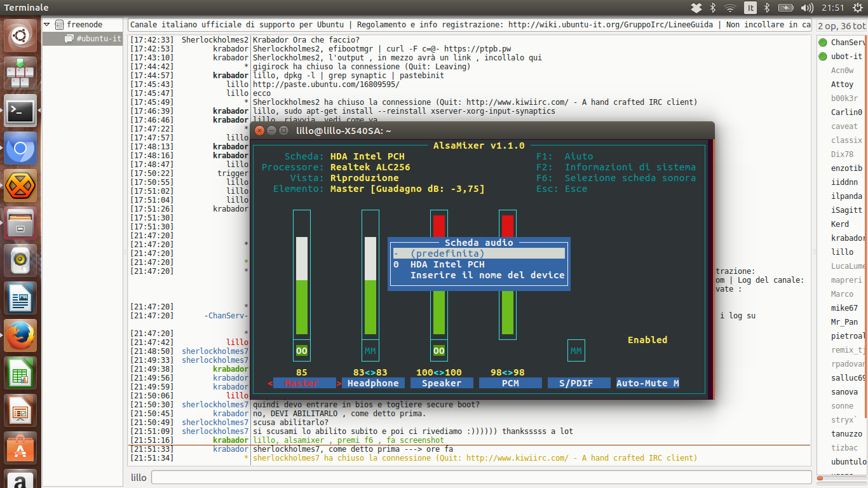Click ChanServ's green status dot
Screen dimensions: 868x488
[823, 43]
